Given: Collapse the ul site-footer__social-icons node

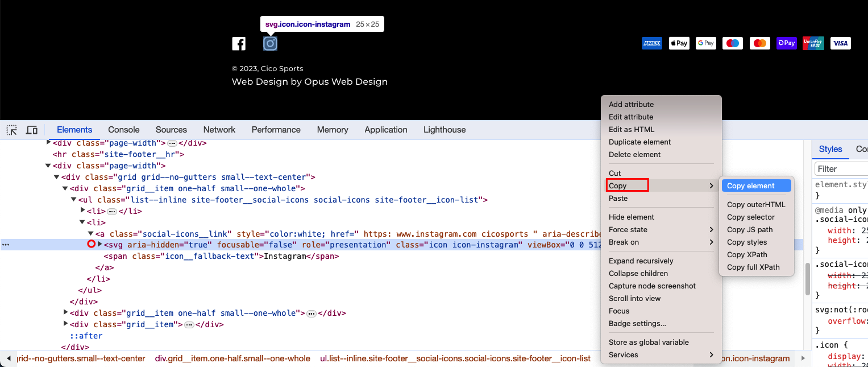Looking at the screenshot, I should pyautogui.click(x=73, y=200).
